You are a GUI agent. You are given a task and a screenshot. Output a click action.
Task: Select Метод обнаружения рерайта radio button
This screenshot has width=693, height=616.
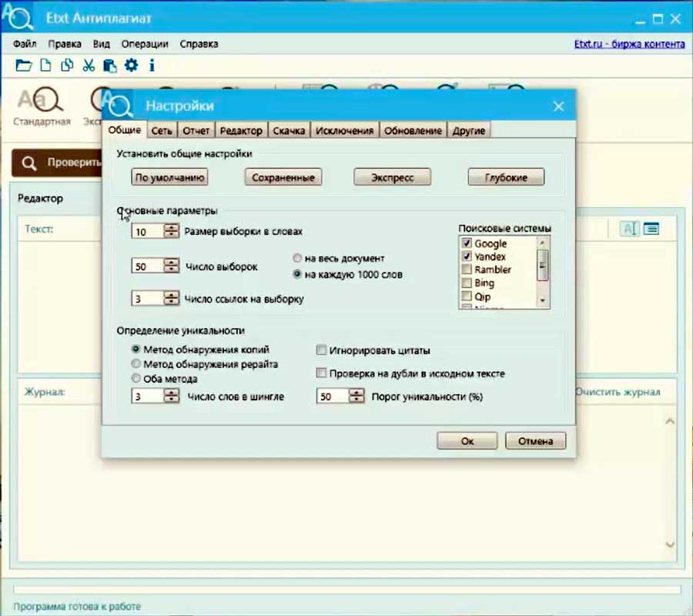pyautogui.click(x=136, y=364)
